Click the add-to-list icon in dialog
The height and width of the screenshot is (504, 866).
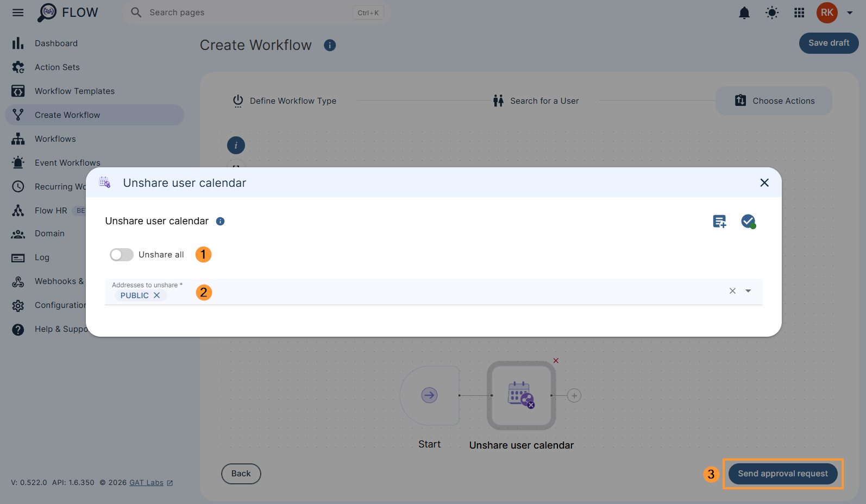tap(719, 221)
